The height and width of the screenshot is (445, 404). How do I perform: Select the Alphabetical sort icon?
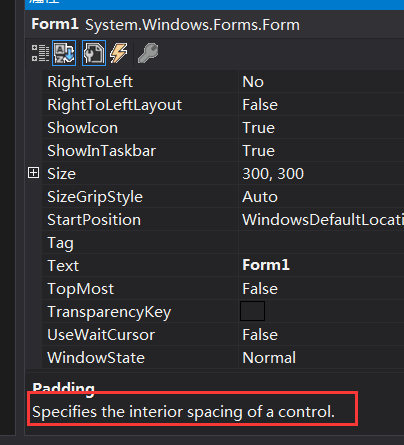pyautogui.click(x=64, y=53)
